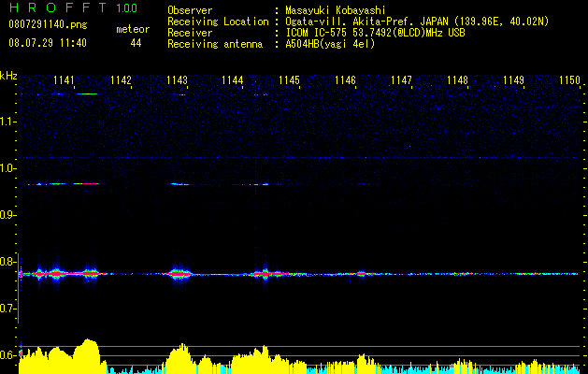This screenshot has width=588, height=374.
Task: Click the date stamp 08.07.29 11:40
Action: pos(48,43)
